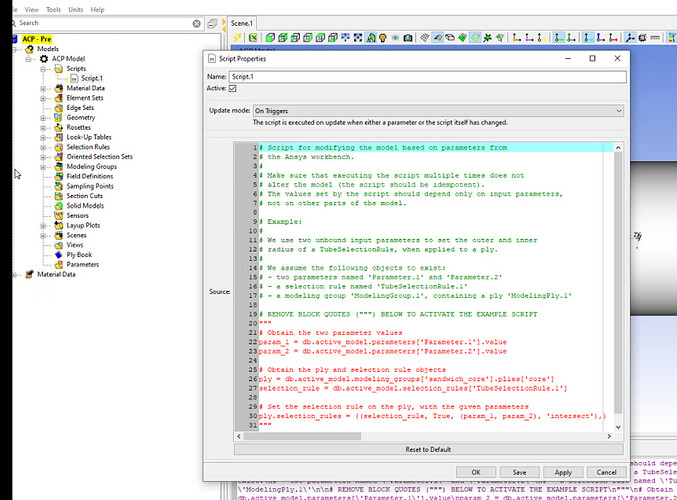Image resolution: width=677 pixels, height=500 pixels.
Task: Click the blue Ply Book icon
Action: [59, 255]
